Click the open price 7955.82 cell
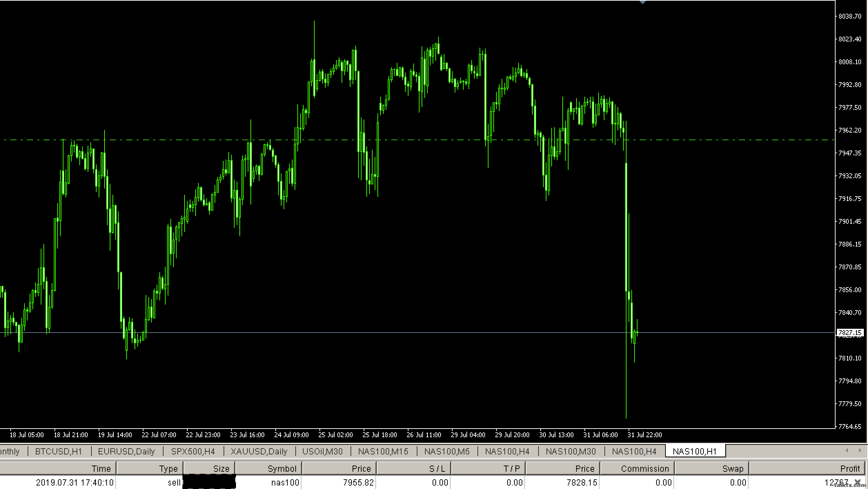 point(358,482)
